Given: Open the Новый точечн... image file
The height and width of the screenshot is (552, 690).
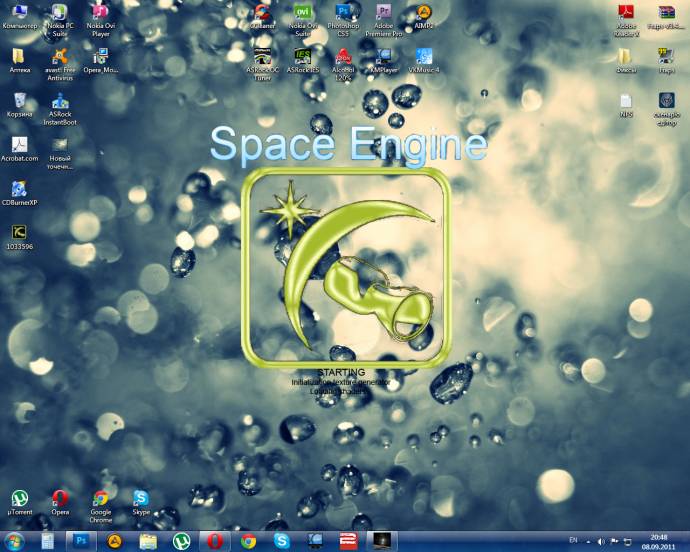Looking at the screenshot, I should tap(60, 153).
